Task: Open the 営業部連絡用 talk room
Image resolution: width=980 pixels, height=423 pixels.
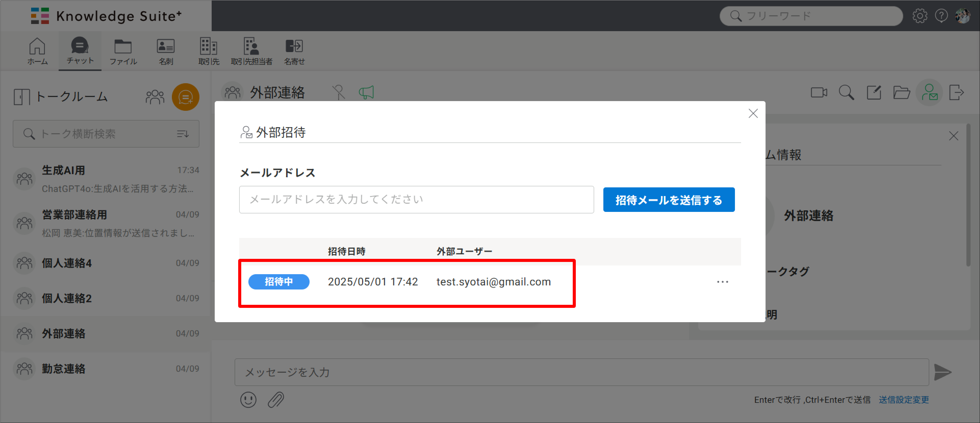Action: point(106,223)
